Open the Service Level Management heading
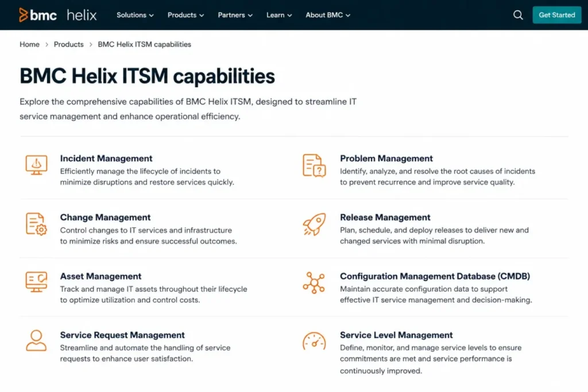This screenshot has height=392, width=588. [x=396, y=335]
